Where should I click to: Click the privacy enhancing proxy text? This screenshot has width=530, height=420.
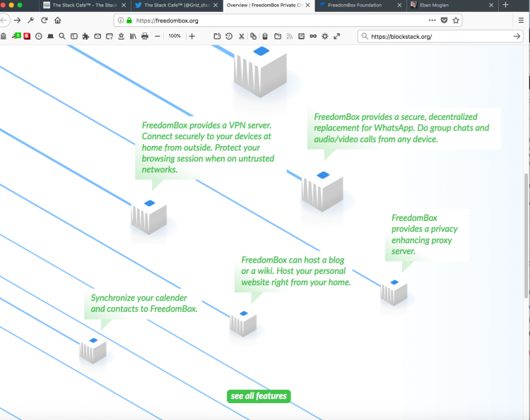pyautogui.click(x=425, y=234)
